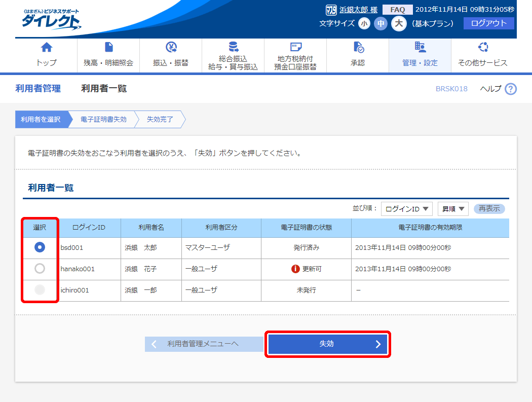
Task: Click the ログアウト button
Action: click(488, 23)
